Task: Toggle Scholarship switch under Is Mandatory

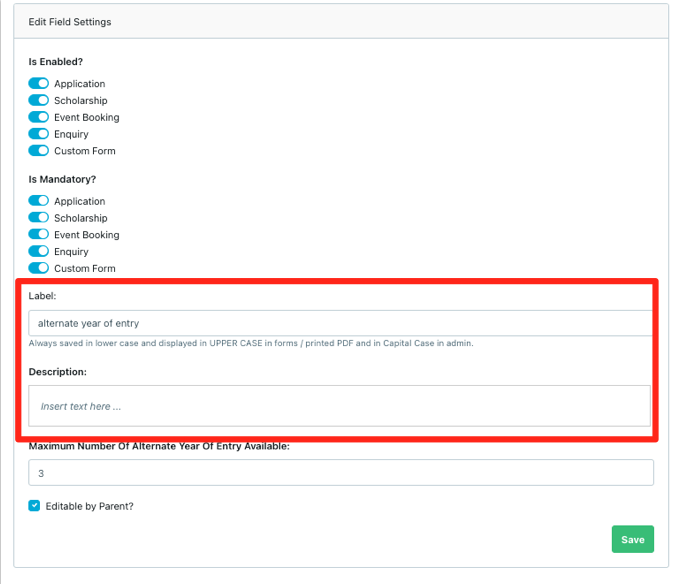Action: coord(38,218)
